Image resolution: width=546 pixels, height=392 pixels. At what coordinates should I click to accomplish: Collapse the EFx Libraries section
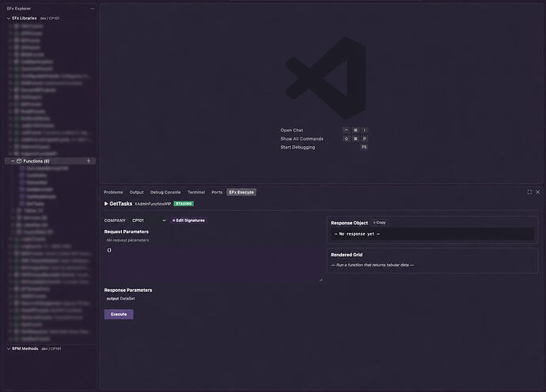(x=9, y=18)
